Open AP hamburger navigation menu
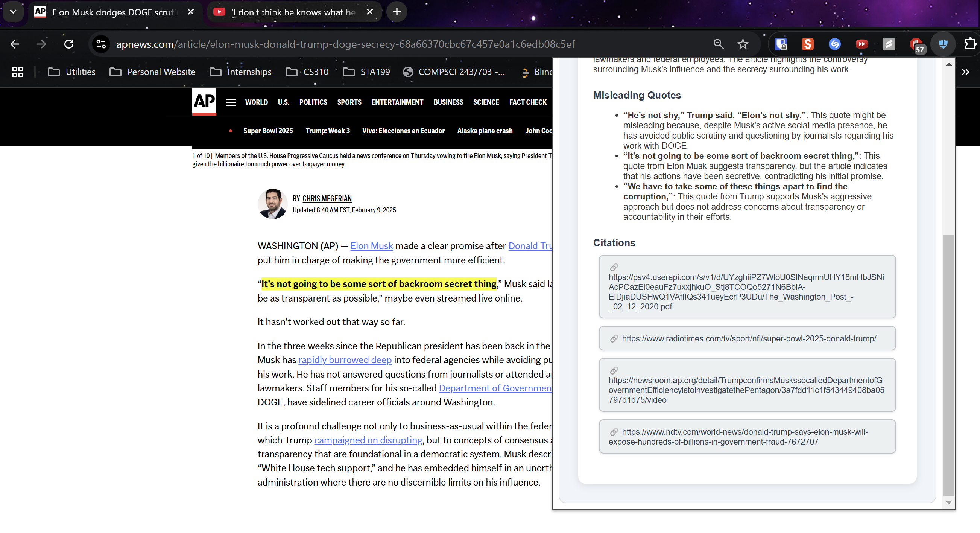The height and width of the screenshot is (533, 980). (x=231, y=102)
